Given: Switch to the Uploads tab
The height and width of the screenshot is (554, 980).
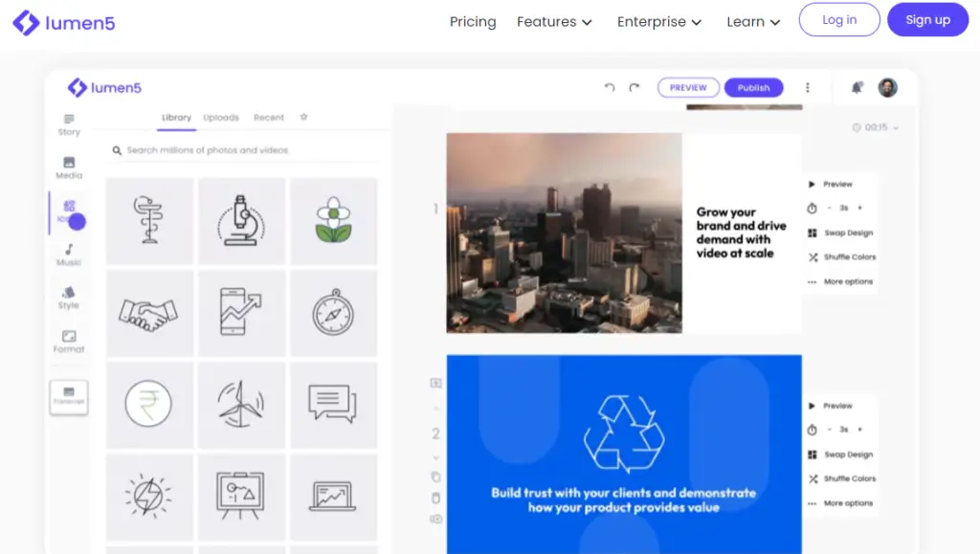Looking at the screenshot, I should coord(221,118).
